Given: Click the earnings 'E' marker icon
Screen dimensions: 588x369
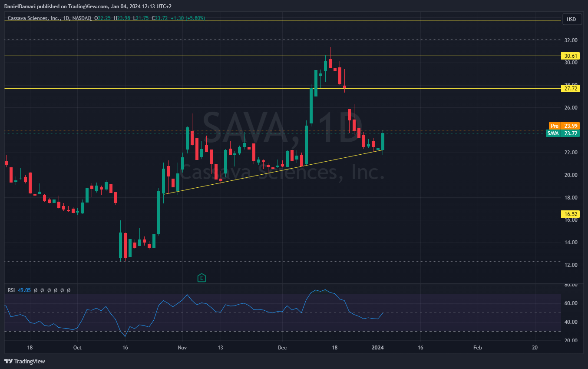Looking at the screenshot, I should [x=201, y=278].
